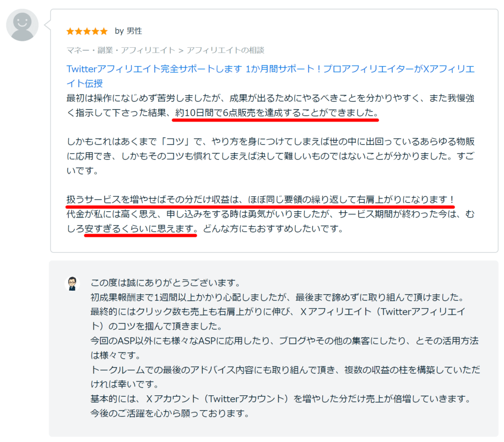
Task: Select the fifth star in the rating
Action: (x=104, y=31)
